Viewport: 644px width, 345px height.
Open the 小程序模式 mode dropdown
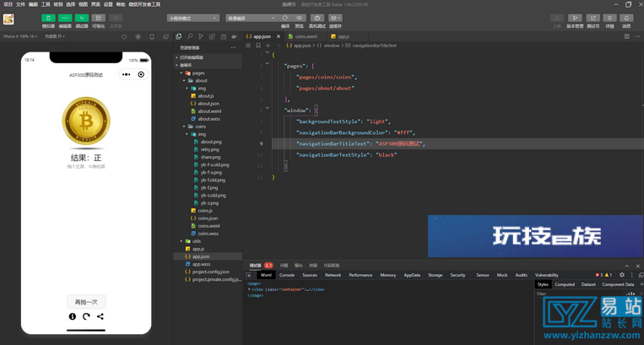(193, 18)
